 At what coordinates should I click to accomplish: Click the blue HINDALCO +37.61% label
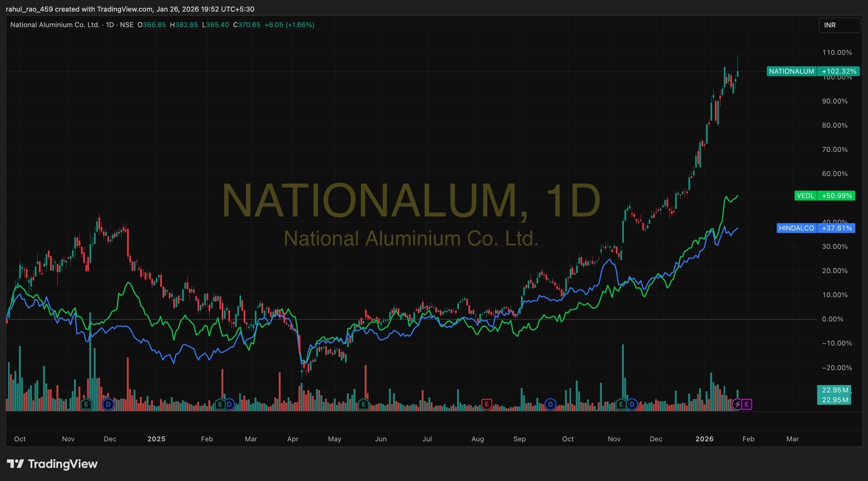(x=815, y=228)
